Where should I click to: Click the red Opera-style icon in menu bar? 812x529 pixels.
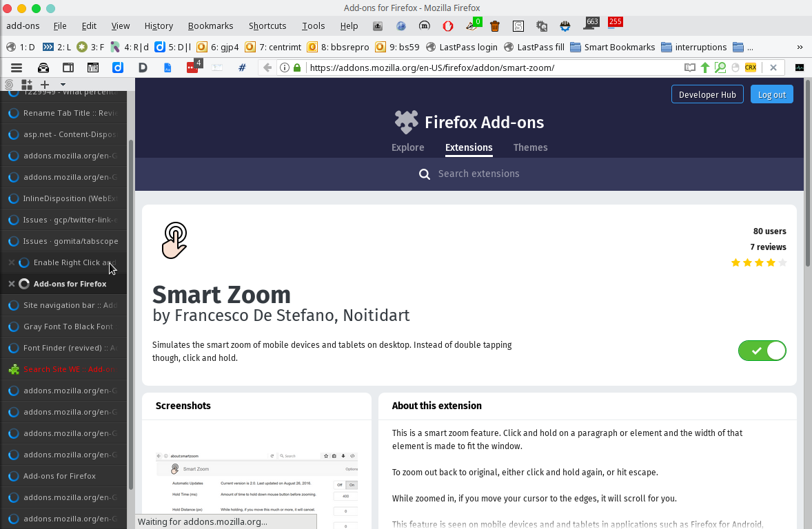448,26
